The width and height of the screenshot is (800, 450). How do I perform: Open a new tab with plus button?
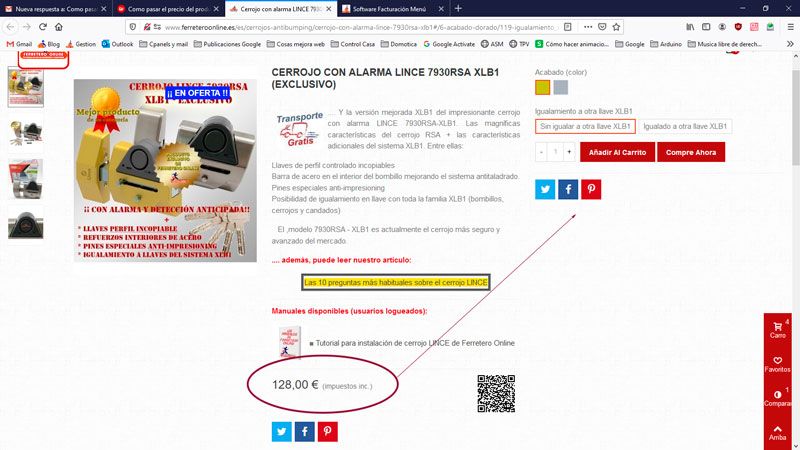point(458,8)
